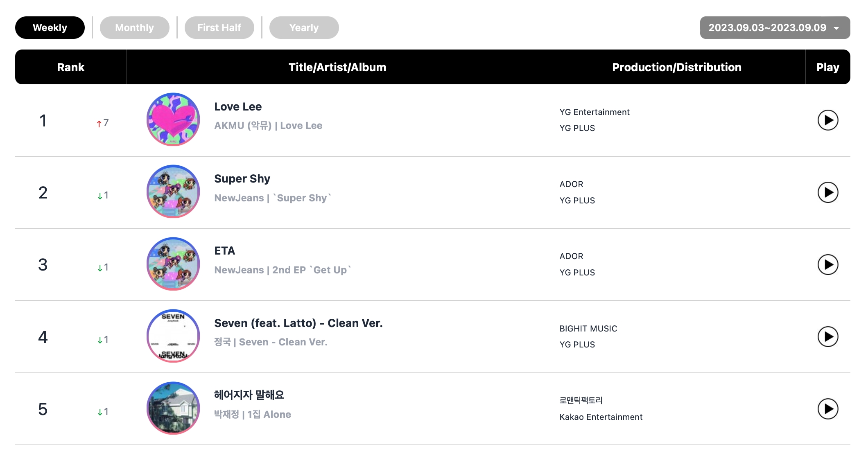Click the Super Shy album artwork
The image size is (868, 451).
click(x=173, y=192)
